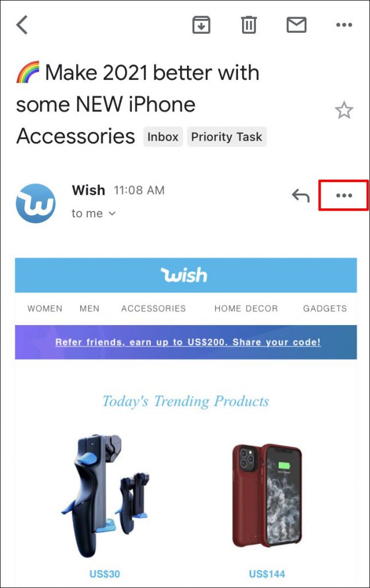Open message options three-dot menu beside reply

click(344, 195)
